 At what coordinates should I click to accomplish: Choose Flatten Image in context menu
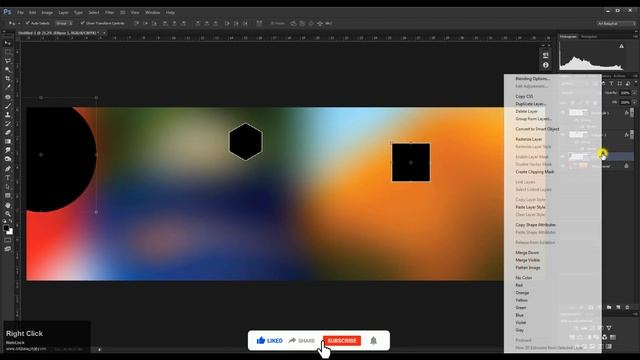pos(528,268)
